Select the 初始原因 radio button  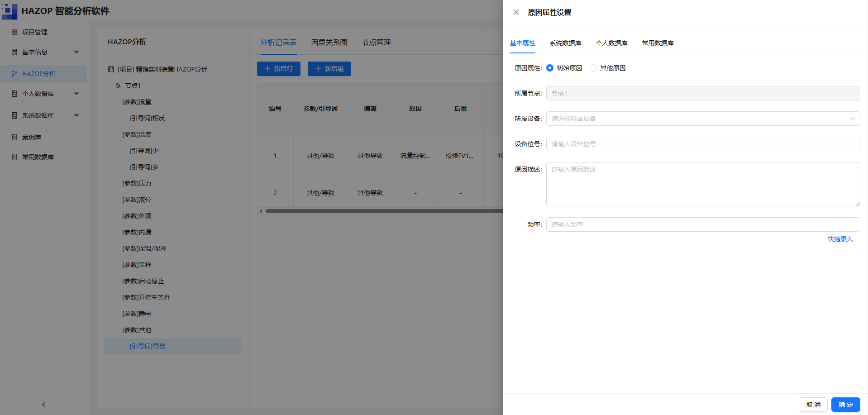pyautogui.click(x=550, y=68)
